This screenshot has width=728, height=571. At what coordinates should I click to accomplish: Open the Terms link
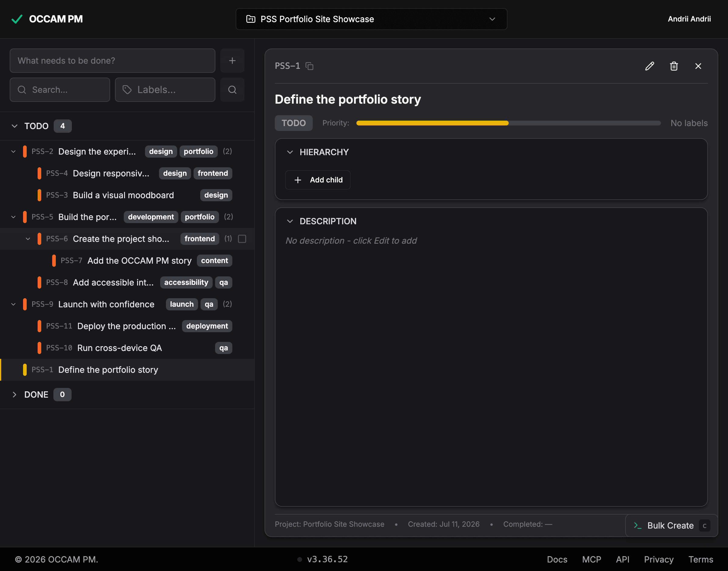click(701, 559)
